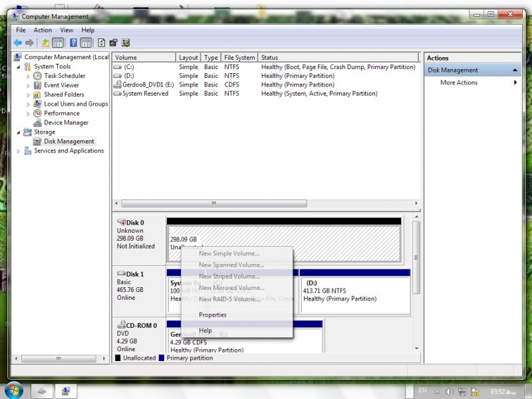Click the Disk 0 not-initialized icon
Image resolution: width=532 pixels, height=399 pixels.
121,222
